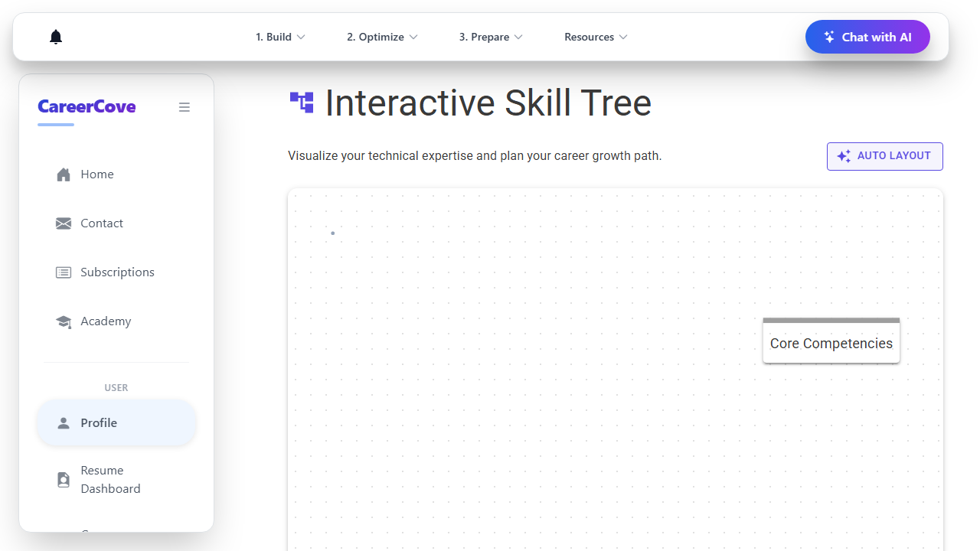This screenshot has height=551, width=980.
Task: Select the Home house icon
Action: pos(64,174)
